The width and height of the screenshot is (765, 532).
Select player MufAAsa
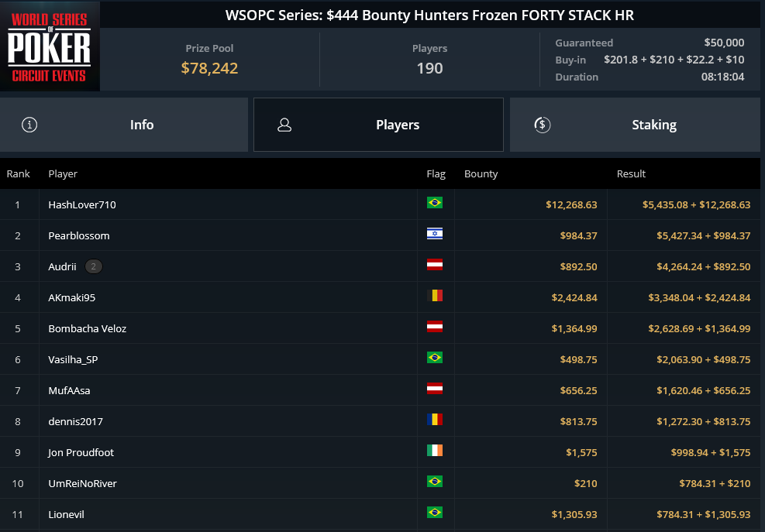(x=69, y=390)
